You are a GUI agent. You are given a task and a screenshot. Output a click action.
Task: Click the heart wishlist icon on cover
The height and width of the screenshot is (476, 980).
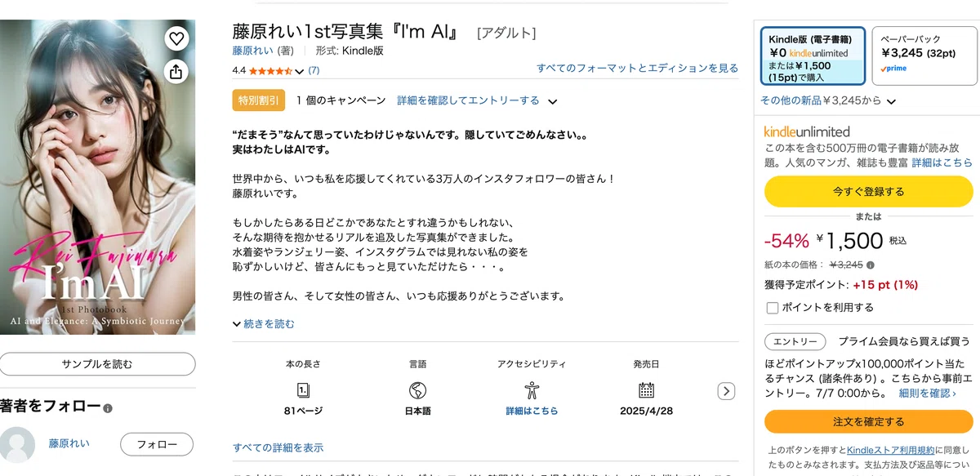pos(176,38)
